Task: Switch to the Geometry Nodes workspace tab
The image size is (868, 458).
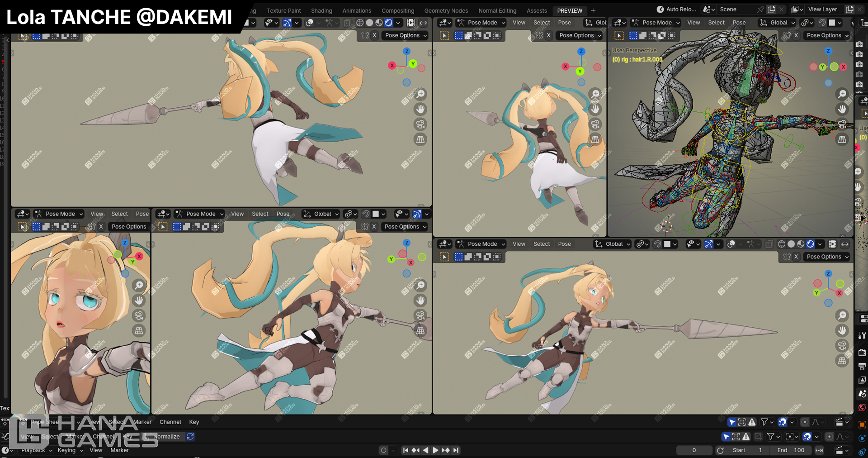Action: (x=446, y=10)
